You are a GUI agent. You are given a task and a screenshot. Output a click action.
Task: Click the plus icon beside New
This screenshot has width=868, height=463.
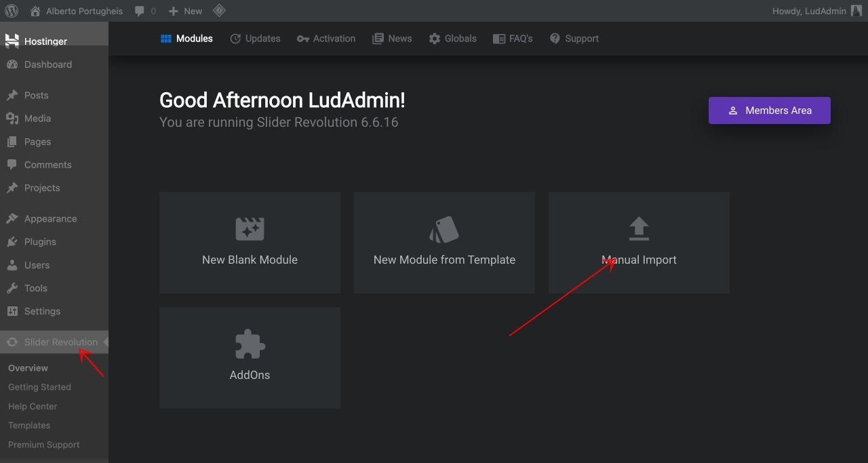[174, 11]
